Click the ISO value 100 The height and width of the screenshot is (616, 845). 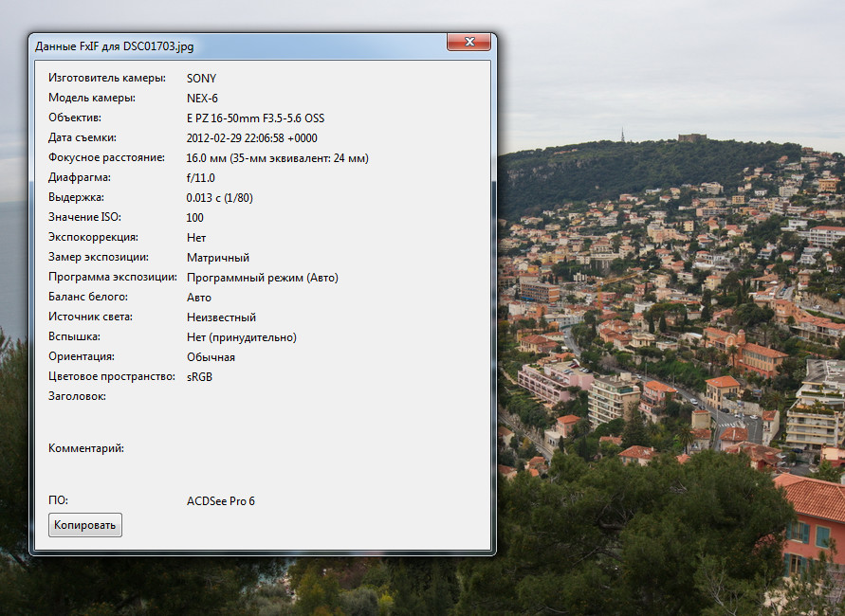[195, 217]
